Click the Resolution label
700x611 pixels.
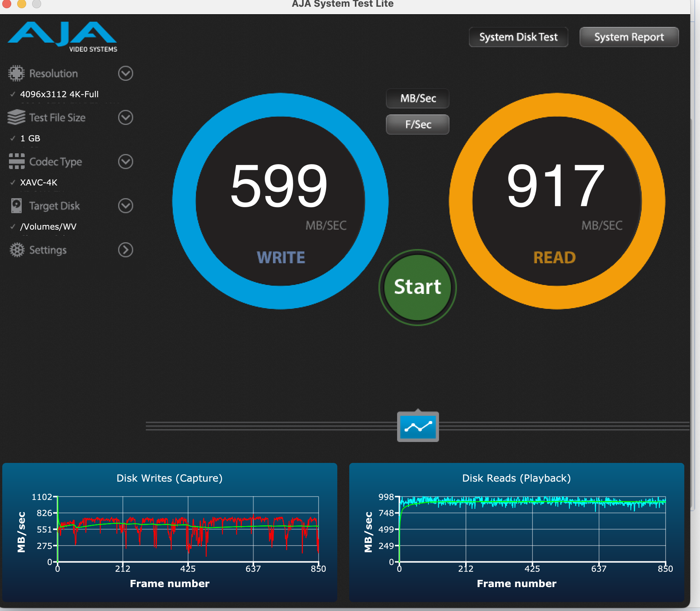click(53, 73)
